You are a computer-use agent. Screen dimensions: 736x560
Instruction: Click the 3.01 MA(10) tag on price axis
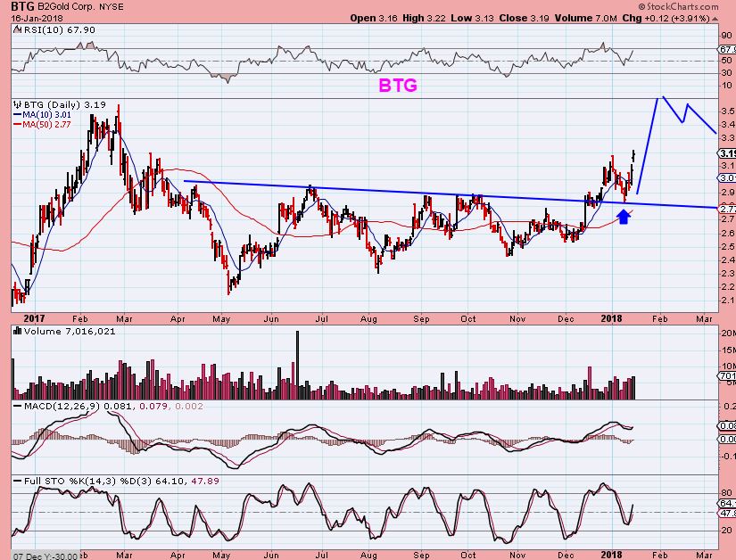(727, 177)
